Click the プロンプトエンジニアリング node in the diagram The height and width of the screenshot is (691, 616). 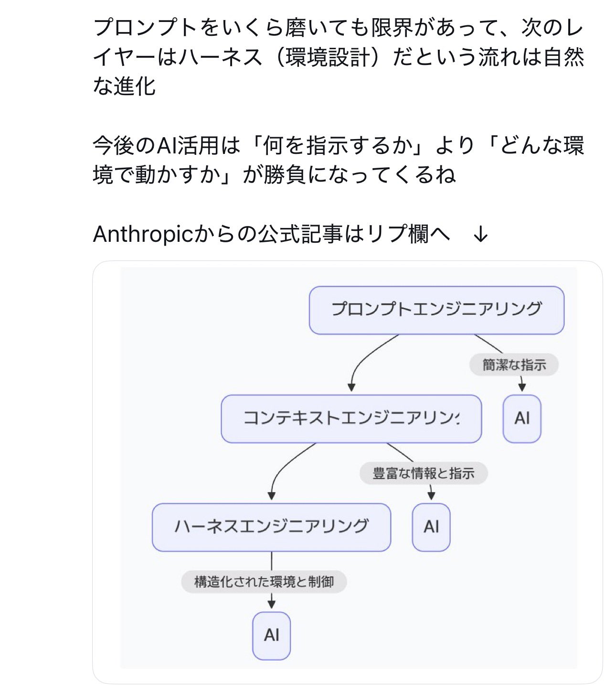(x=436, y=310)
